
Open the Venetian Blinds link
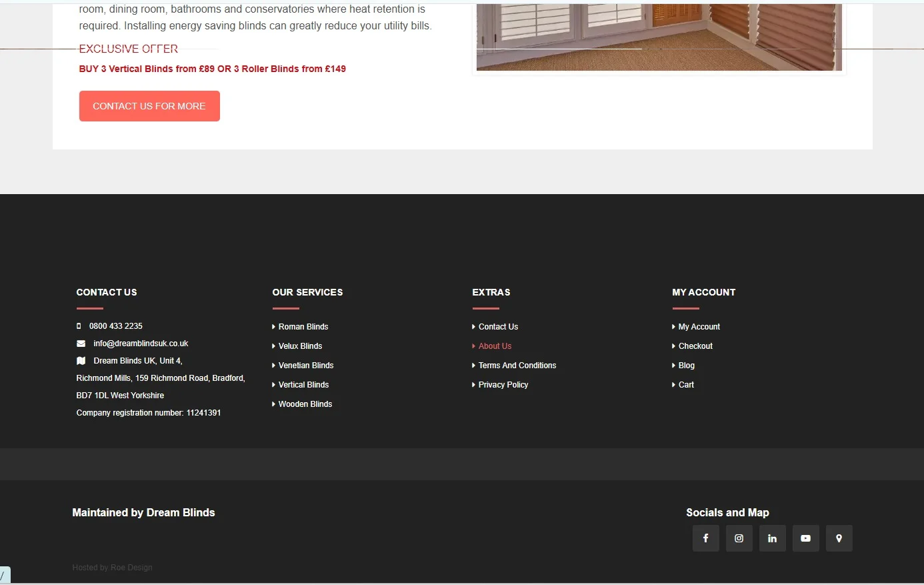[x=306, y=366]
